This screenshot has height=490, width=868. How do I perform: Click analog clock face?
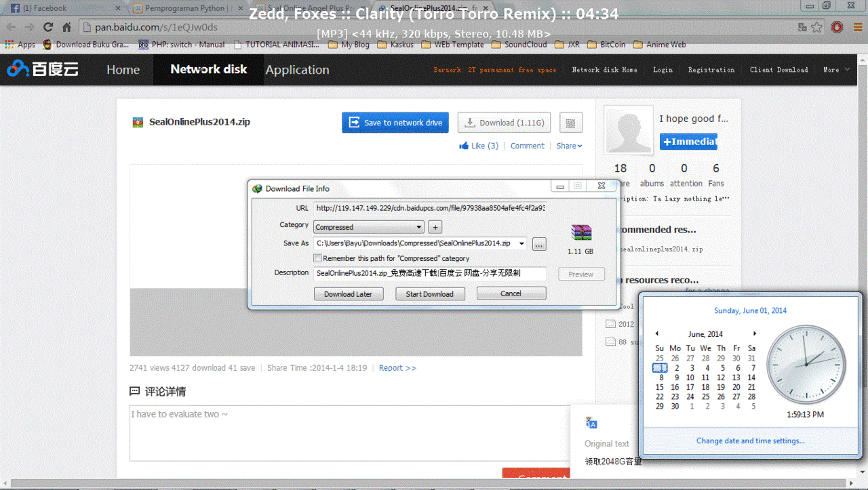click(806, 364)
